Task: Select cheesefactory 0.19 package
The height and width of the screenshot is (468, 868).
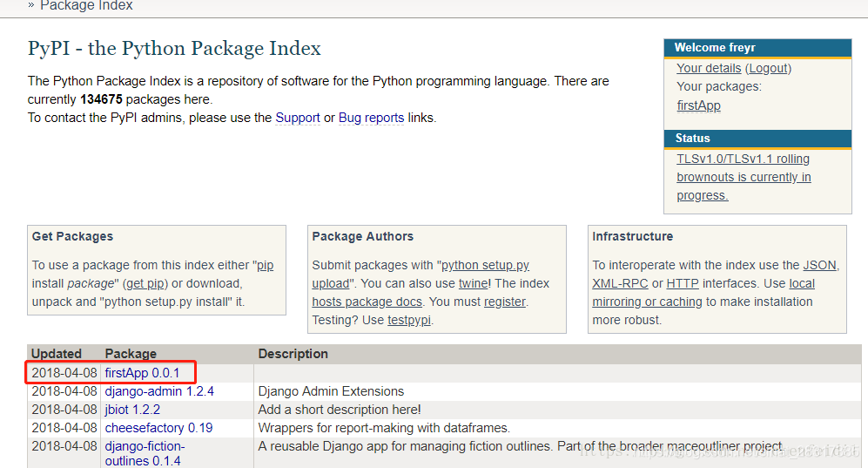Action: pos(158,428)
